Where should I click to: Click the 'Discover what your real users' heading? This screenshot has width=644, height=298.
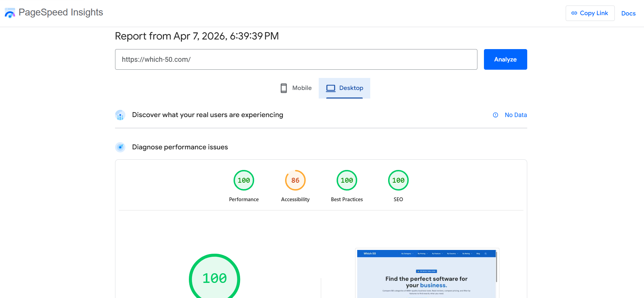click(207, 115)
